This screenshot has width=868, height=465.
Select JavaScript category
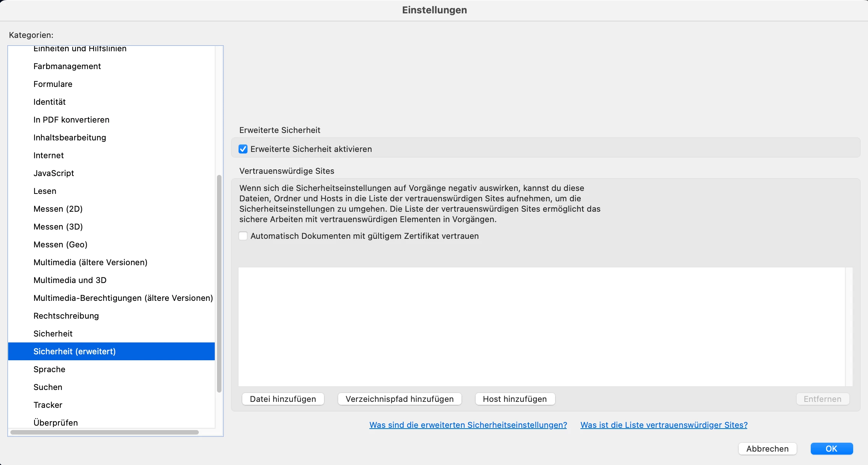(54, 173)
